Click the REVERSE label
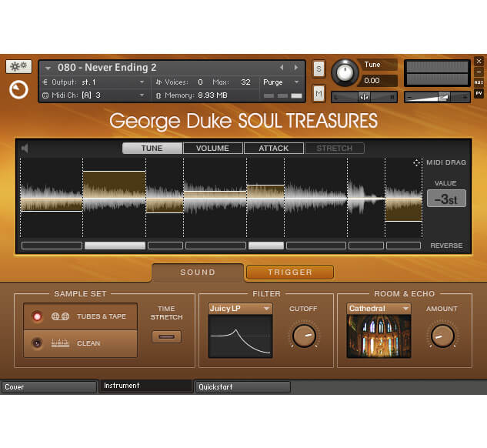Image resolution: width=487 pixels, height=448 pixels. click(x=446, y=246)
